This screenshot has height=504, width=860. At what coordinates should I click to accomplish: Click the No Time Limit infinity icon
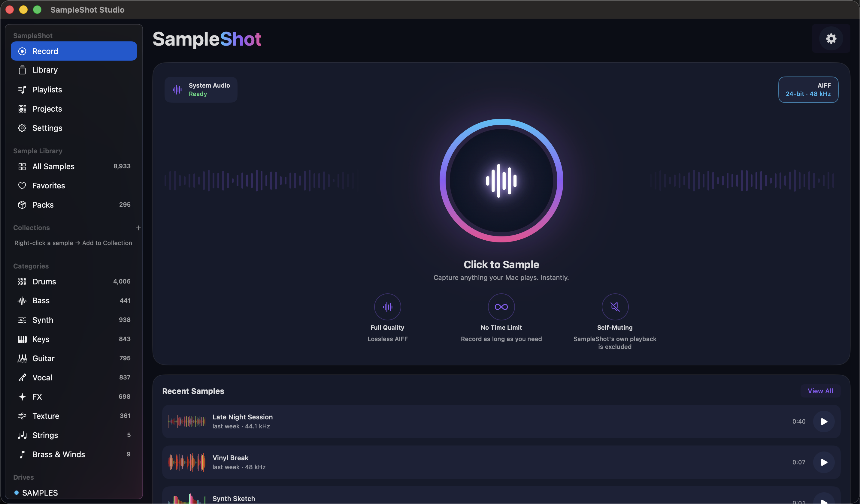point(501,307)
